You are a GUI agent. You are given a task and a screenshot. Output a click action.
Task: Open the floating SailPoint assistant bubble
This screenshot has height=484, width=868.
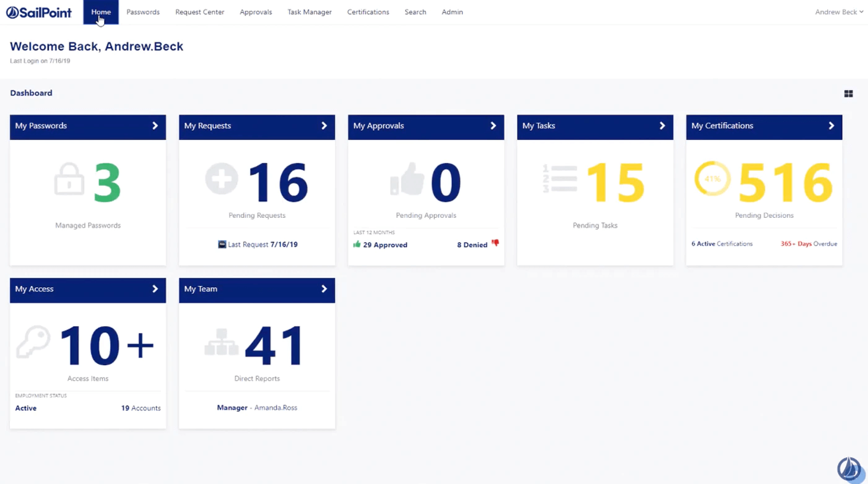tap(849, 469)
